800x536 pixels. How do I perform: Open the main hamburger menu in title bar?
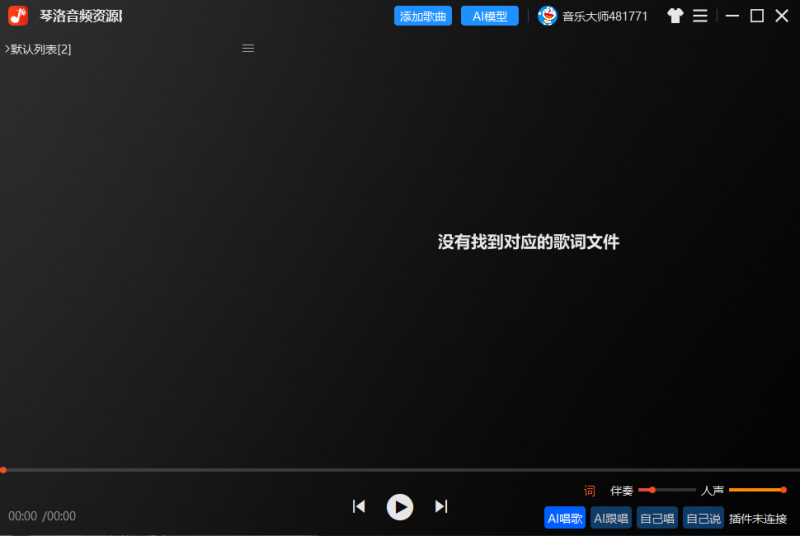700,16
